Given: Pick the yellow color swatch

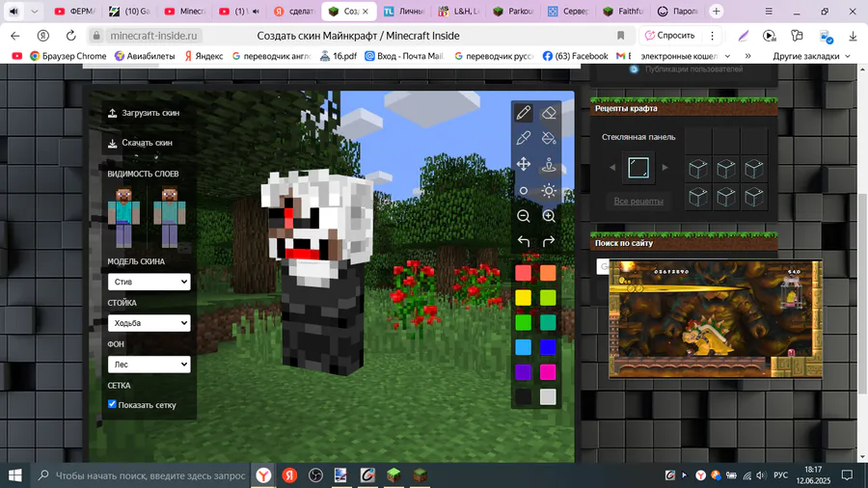Looking at the screenshot, I should [x=523, y=298].
